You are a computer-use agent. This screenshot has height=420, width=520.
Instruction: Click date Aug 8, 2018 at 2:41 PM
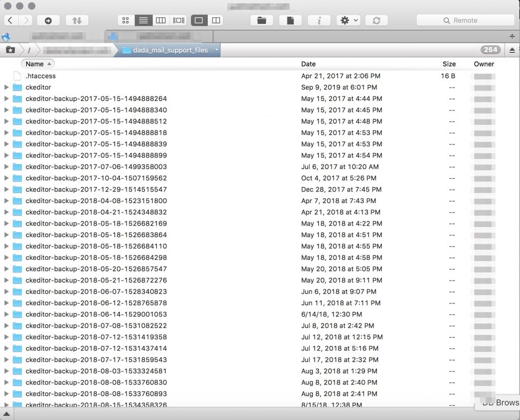(x=339, y=394)
